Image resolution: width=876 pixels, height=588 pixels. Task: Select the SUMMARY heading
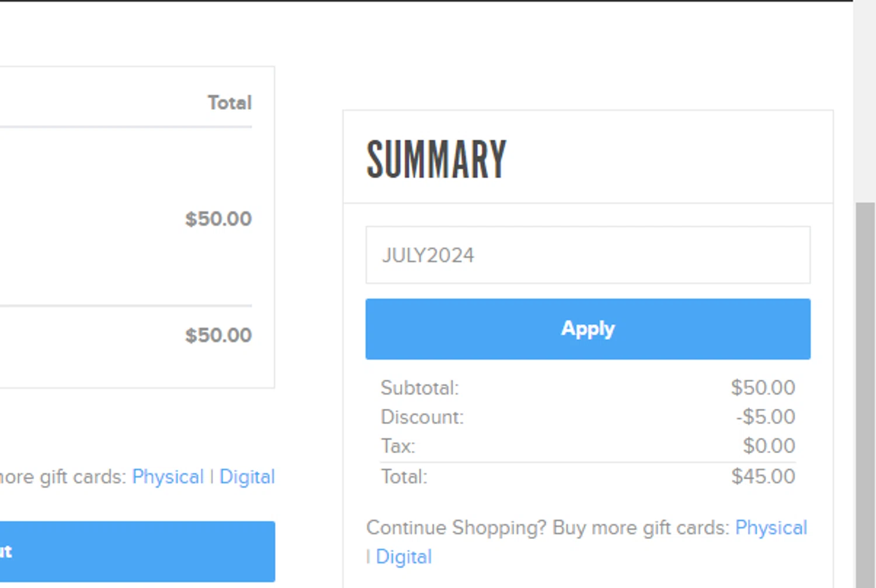[436, 159]
